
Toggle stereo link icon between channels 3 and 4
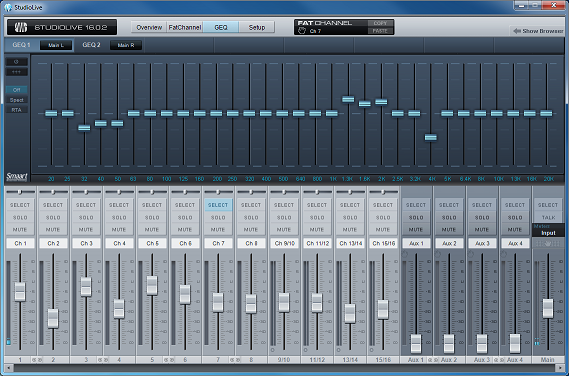pyautogui.click(x=103, y=360)
